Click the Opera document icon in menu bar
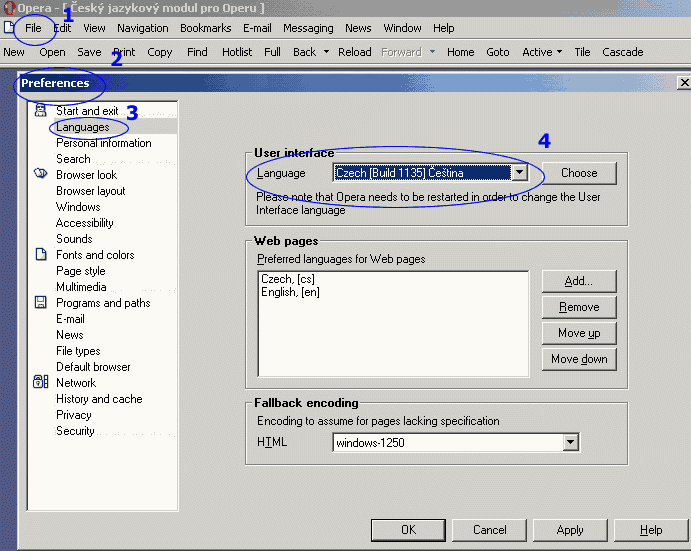This screenshot has width=691, height=551. click(x=9, y=28)
